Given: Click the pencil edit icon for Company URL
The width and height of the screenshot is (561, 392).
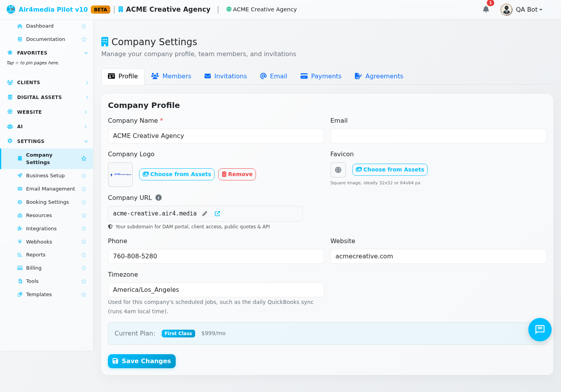Looking at the screenshot, I should (205, 214).
